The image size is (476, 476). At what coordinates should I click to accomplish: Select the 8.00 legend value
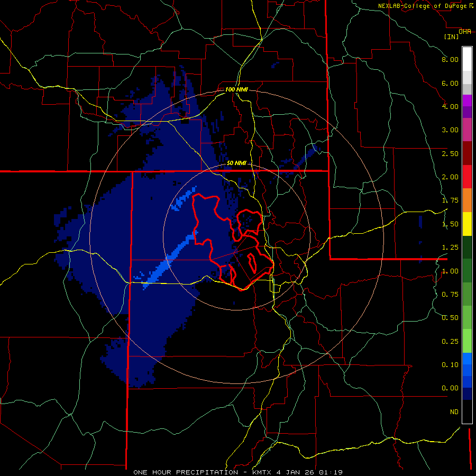click(x=450, y=59)
